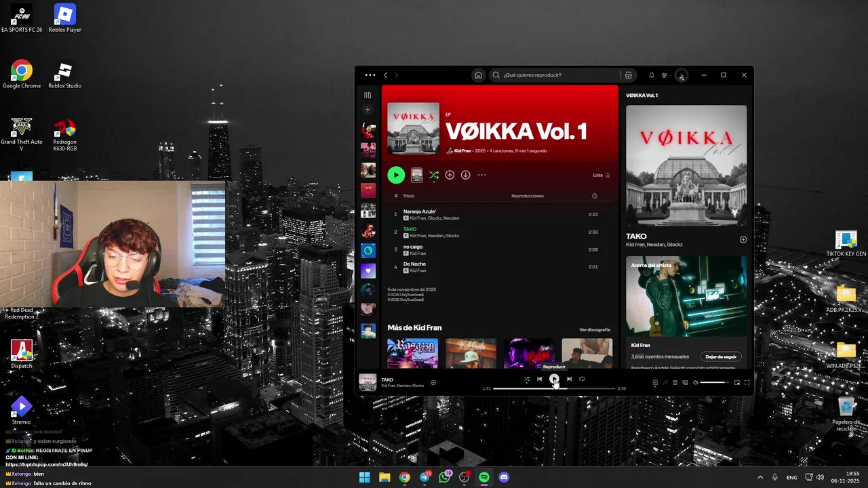The image size is (868, 488).
Task: Toggle shuffle for the EP
Action: (434, 175)
